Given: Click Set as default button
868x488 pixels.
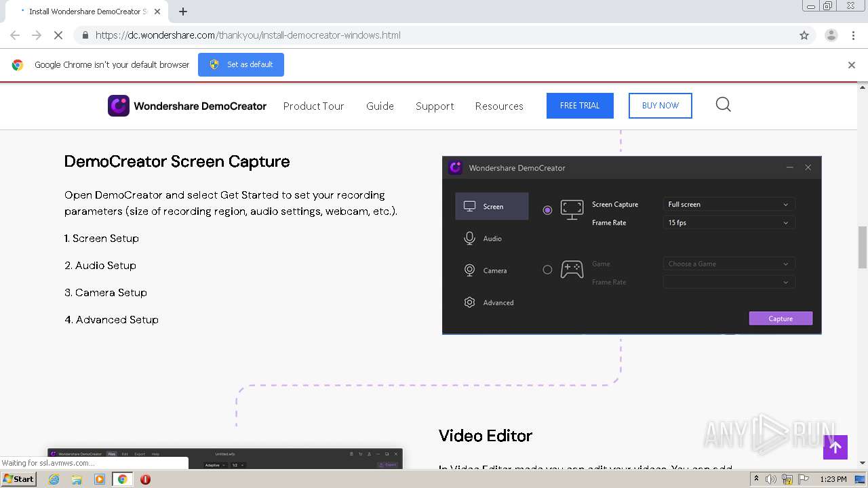Looking at the screenshot, I should (x=241, y=64).
